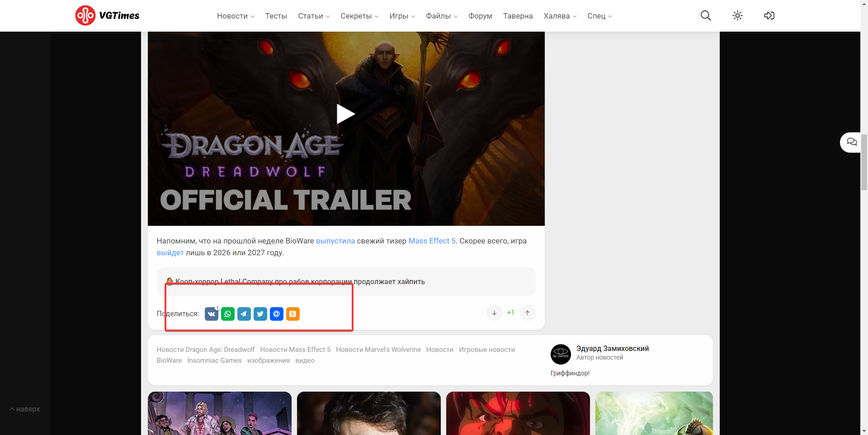Open the floating chat comments bubble

[852, 142]
